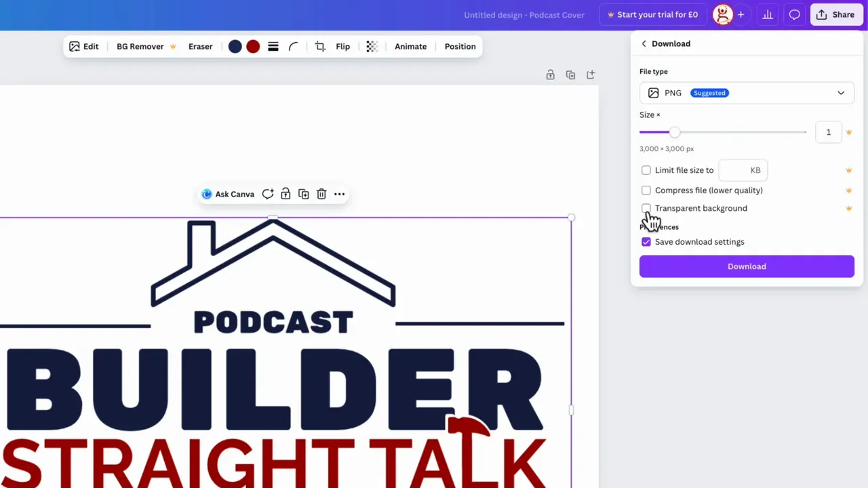Delete the selected element

click(321, 194)
